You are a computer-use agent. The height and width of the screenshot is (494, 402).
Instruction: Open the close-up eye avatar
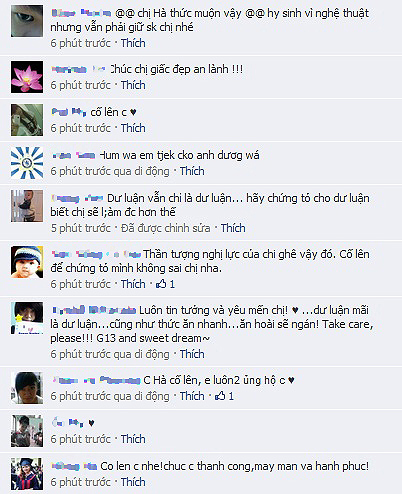[27, 21]
